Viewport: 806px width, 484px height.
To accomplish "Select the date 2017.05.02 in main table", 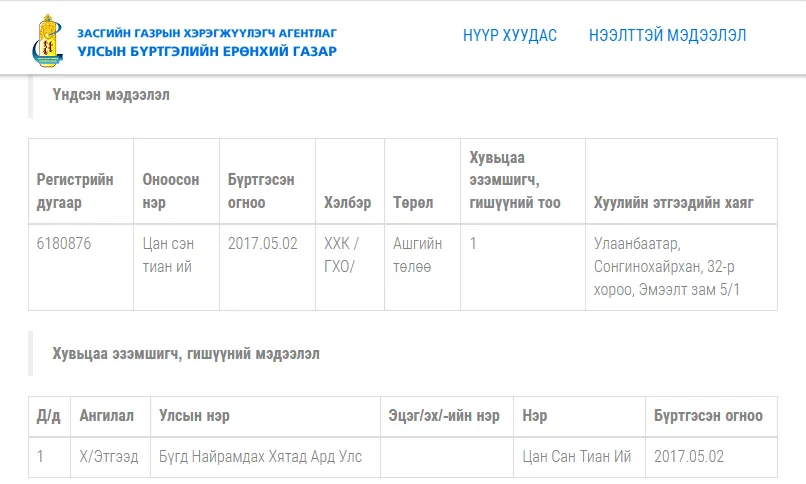I will click(x=263, y=243).
